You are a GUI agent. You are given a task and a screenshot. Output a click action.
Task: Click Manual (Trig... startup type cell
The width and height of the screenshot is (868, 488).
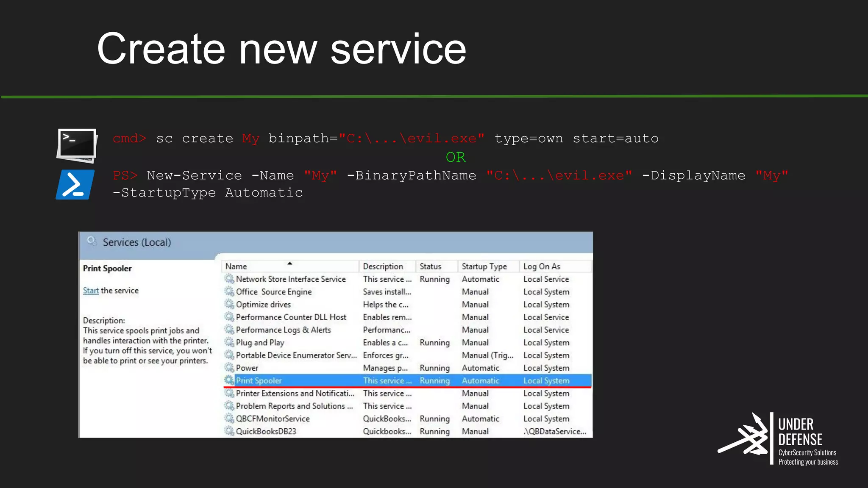(x=488, y=355)
